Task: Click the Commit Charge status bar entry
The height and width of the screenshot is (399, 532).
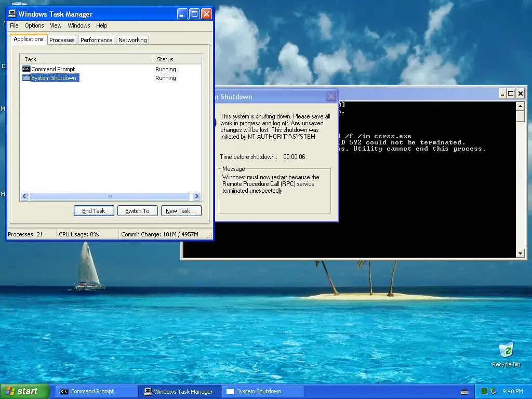Action: pyautogui.click(x=163, y=234)
